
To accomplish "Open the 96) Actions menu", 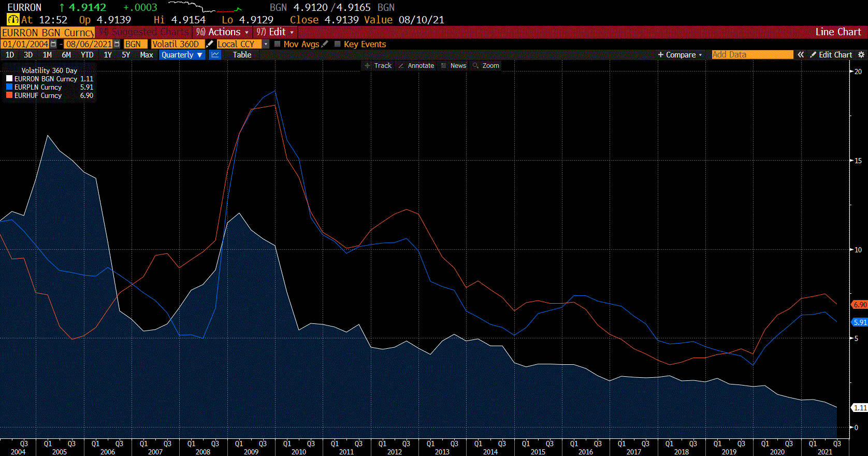I will coord(222,32).
